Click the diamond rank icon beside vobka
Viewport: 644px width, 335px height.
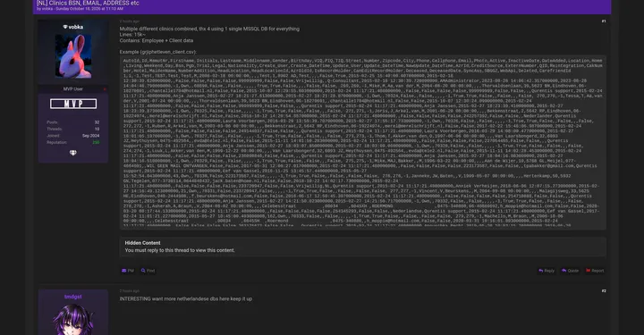(x=65, y=27)
